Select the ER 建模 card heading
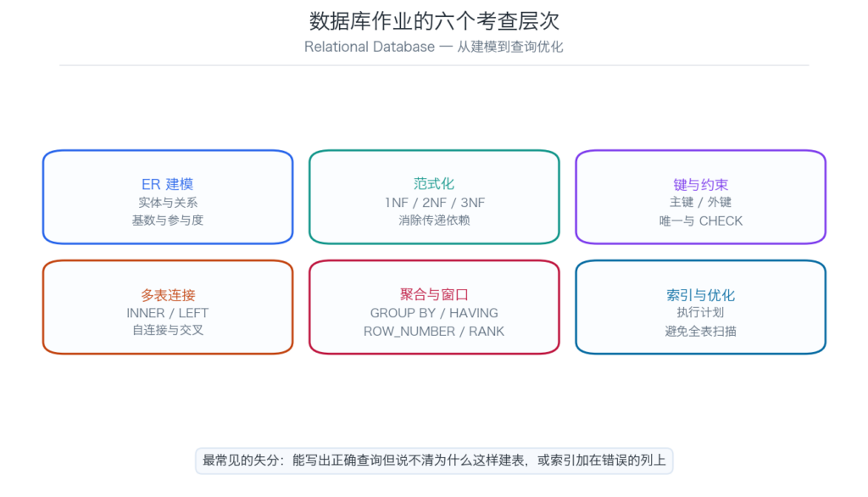868x497 pixels. (167, 184)
